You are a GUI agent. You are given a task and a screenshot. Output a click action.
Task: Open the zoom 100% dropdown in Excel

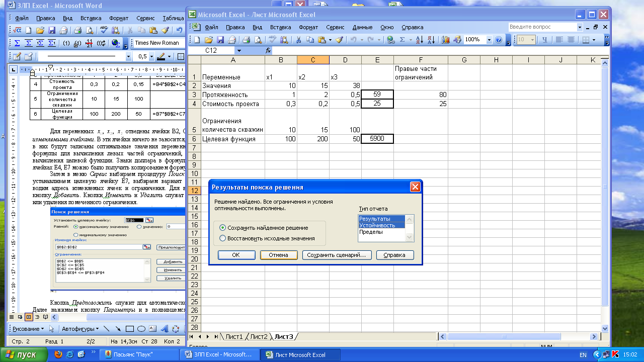[x=489, y=40]
